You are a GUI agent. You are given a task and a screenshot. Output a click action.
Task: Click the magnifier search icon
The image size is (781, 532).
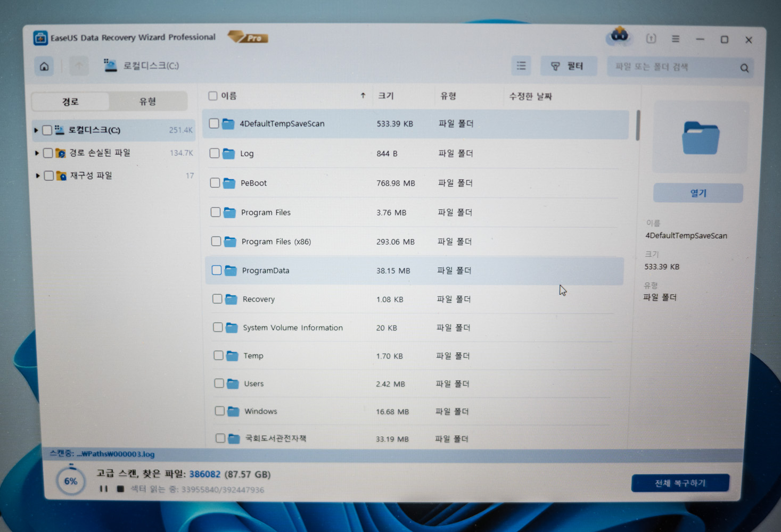tap(744, 68)
